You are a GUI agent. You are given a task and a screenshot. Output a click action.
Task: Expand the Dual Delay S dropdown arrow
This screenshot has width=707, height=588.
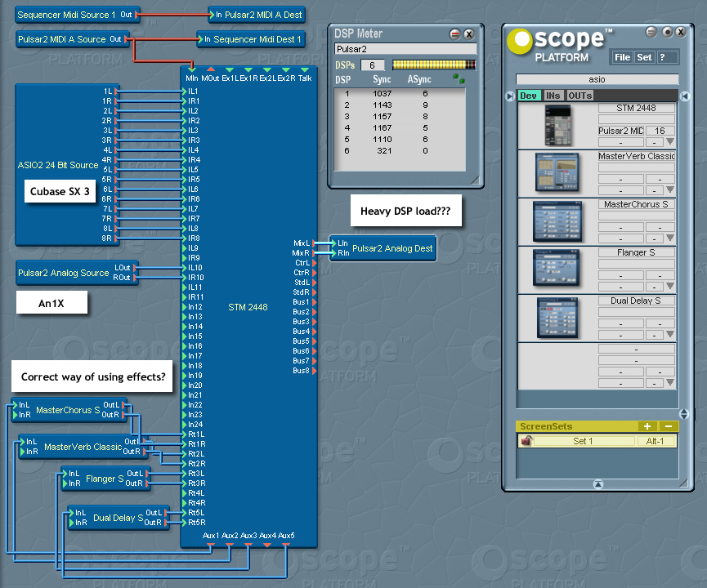coord(670,334)
